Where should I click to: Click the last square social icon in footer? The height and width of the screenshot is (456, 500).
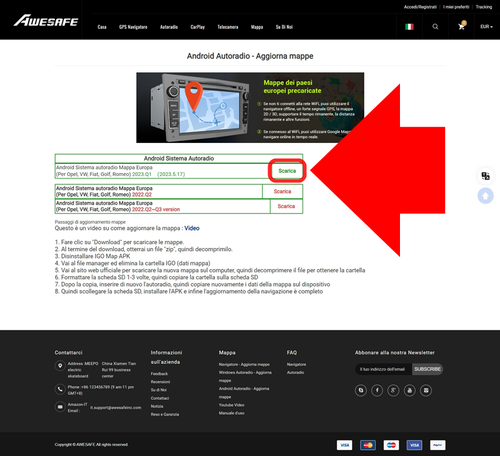(x=426, y=390)
